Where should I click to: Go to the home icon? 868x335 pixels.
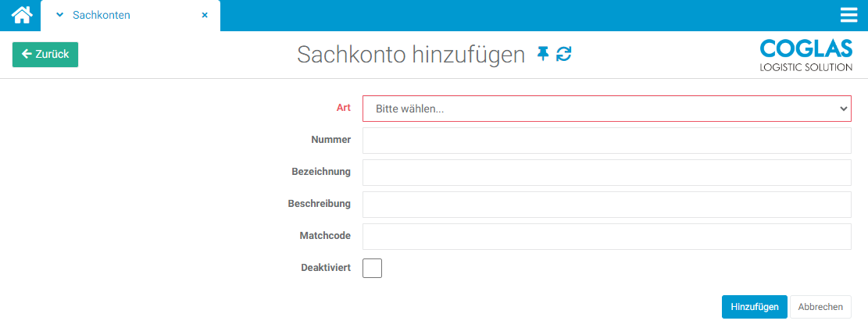(22, 15)
